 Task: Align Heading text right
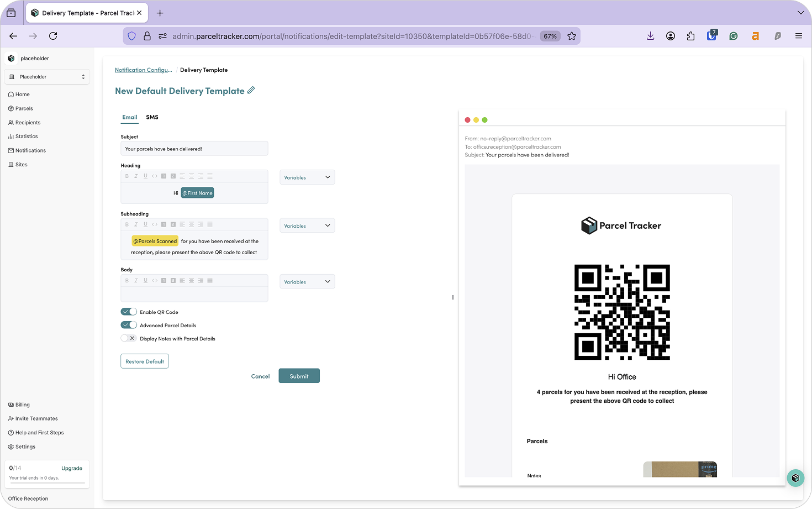(201, 176)
